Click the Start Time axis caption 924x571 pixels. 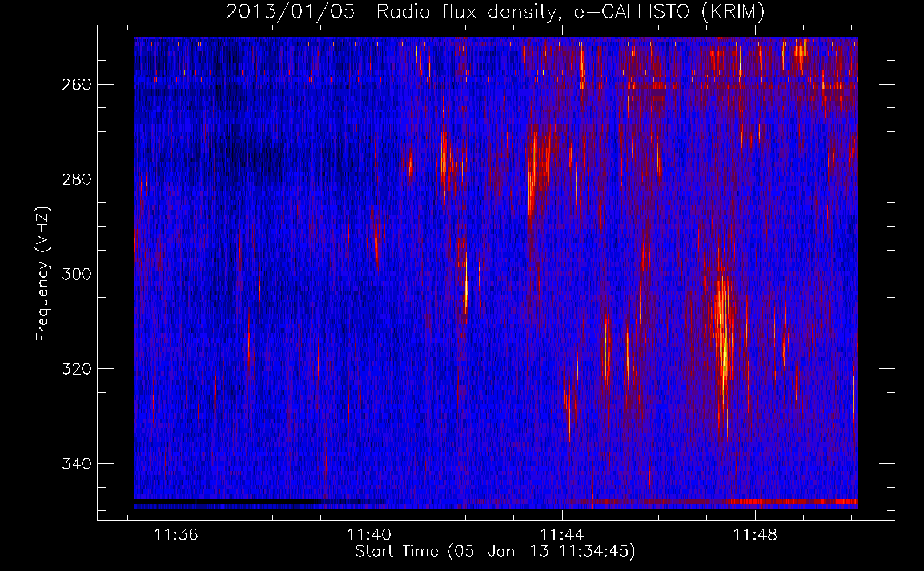click(x=495, y=552)
